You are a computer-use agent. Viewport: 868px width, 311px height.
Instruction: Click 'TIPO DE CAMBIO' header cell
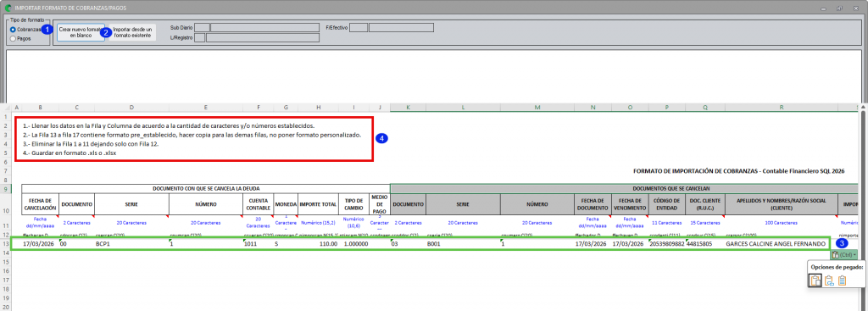pos(353,204)
